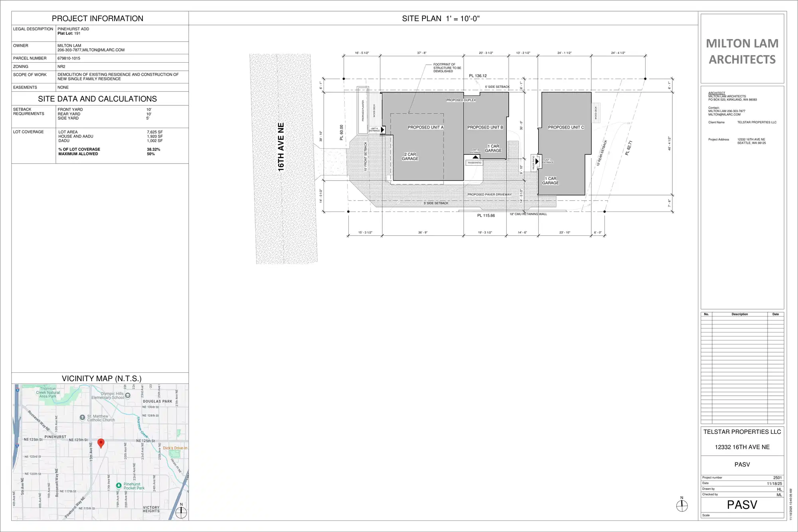
Task: Click the 18" CMU RETAINING WALL note
Action: pos(528,214)
